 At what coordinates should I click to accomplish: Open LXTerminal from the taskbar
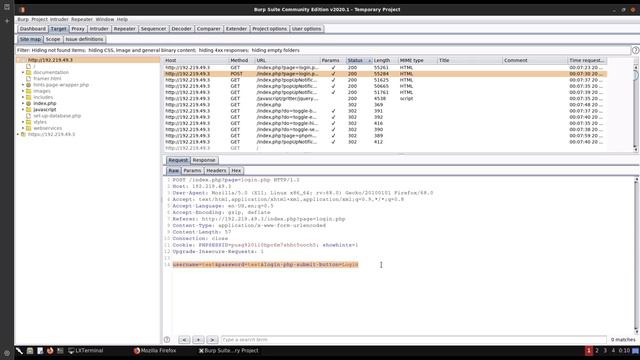pyautogui.click(x=85, y=351)
